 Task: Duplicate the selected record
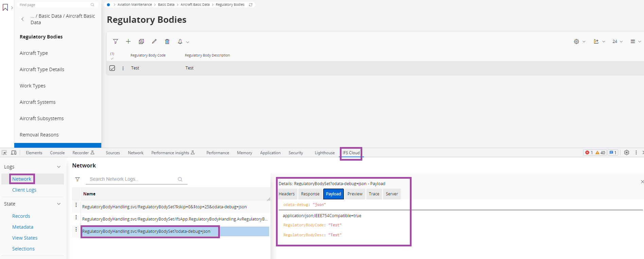click(x=141, y=42)
